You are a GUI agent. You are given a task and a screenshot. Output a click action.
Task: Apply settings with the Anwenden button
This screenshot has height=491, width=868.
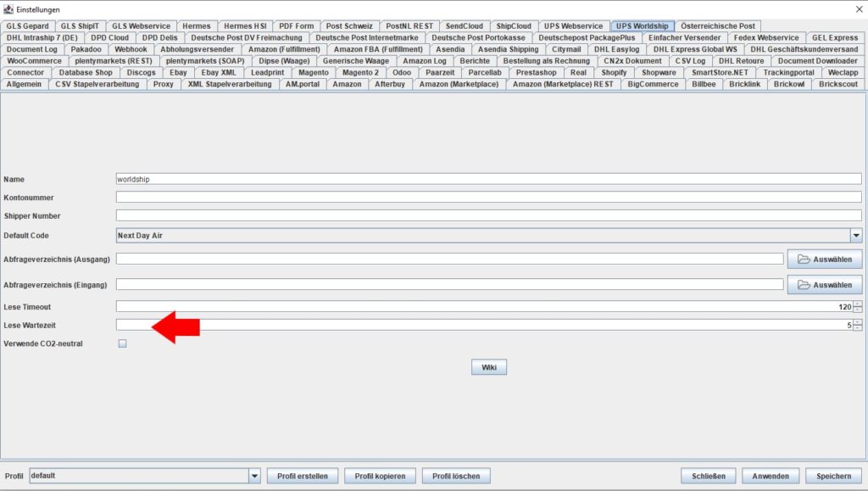pyautogui.click(x=771, y=476)
